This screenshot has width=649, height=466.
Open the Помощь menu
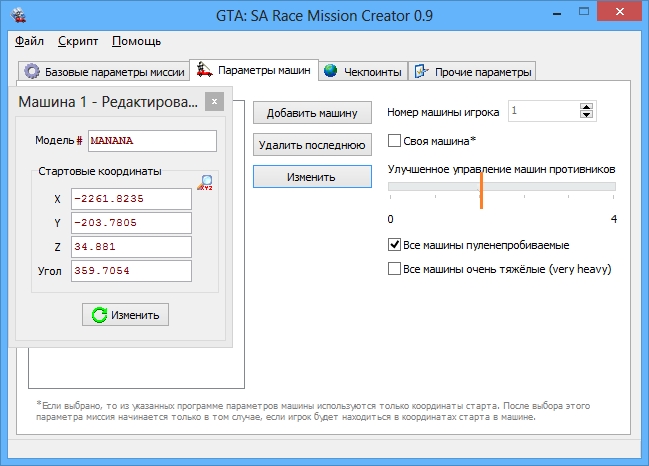click(x=136, y=41)
